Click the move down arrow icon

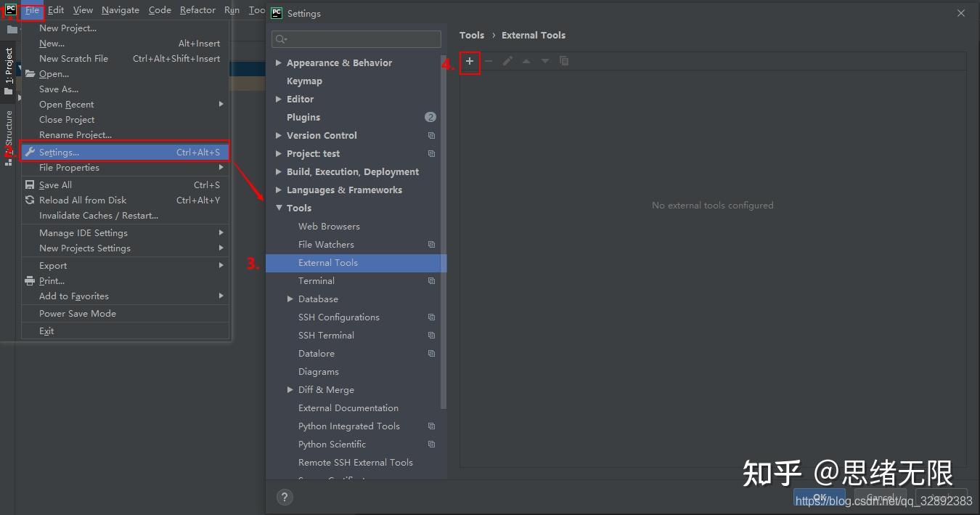click(x=545, y=61)
